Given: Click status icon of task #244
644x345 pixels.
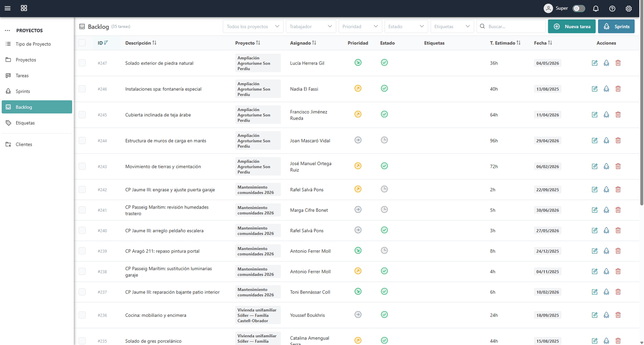Looking at the screenshot, I should 384,140.
